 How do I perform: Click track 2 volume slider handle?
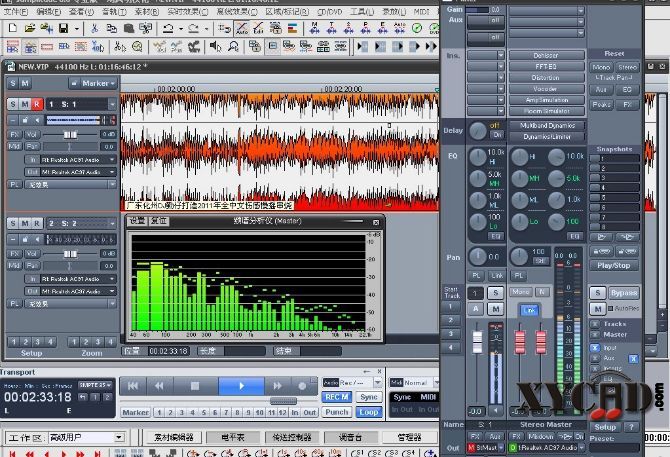pyautogui.click(x=70, y=254)
